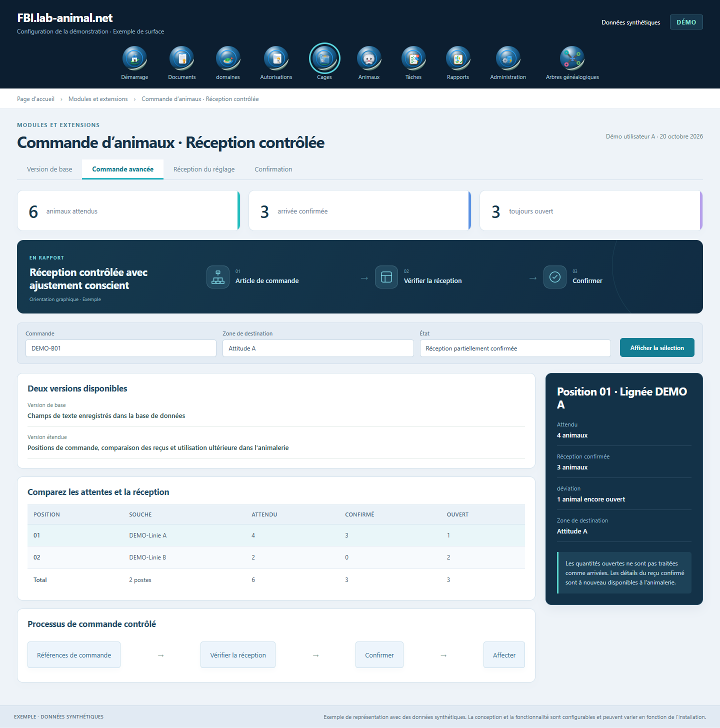720x728 pixels.
Task: Click position cell 02
Action: coord(37,557)
